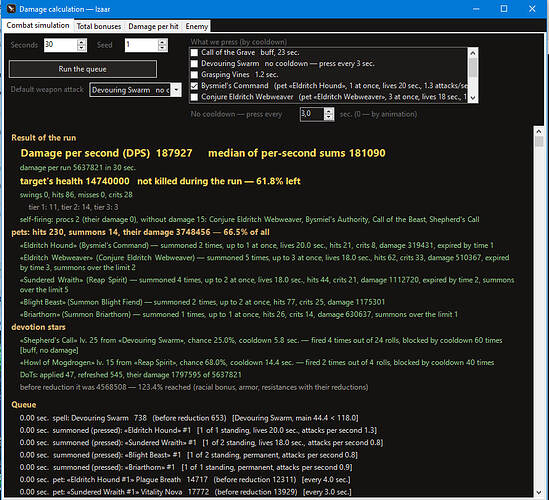Increase the Seconds value with up arrow
Viewport: 549px width, 500px height.
82,42
